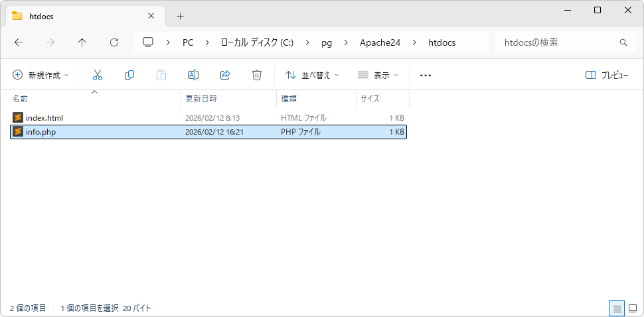Minimize the Explorer window

568,10
